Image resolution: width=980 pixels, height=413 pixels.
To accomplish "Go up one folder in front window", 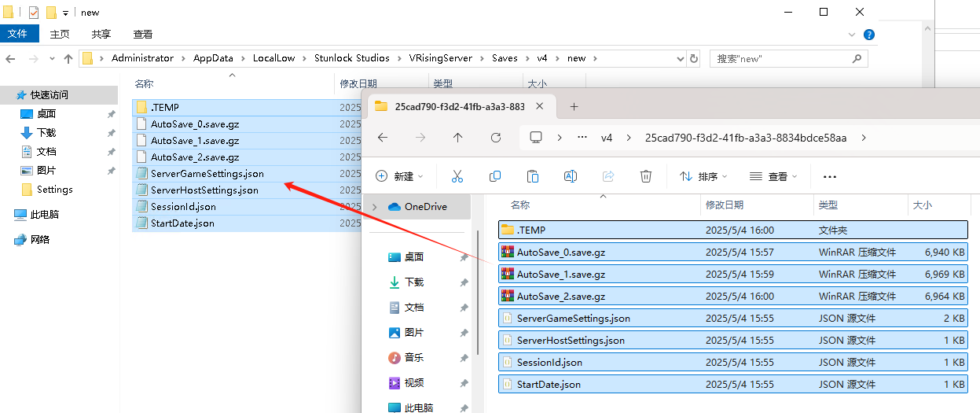I will click(x=458, y=137).
